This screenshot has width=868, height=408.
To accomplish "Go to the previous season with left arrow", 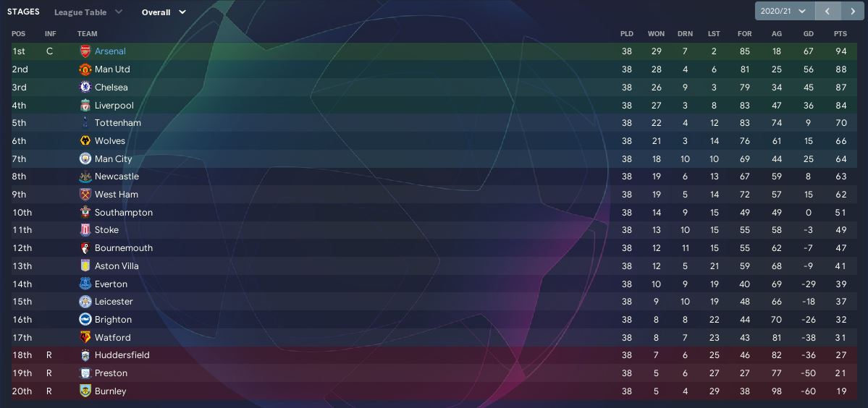I will (x=827, y=11).
